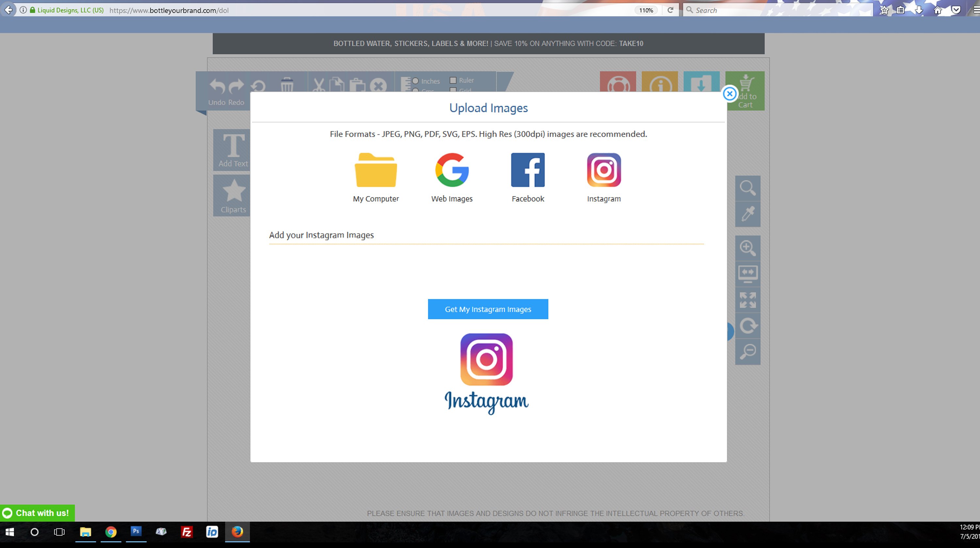
Task: Enable the Ruler checkbox
Action: (x=453, y=80)
